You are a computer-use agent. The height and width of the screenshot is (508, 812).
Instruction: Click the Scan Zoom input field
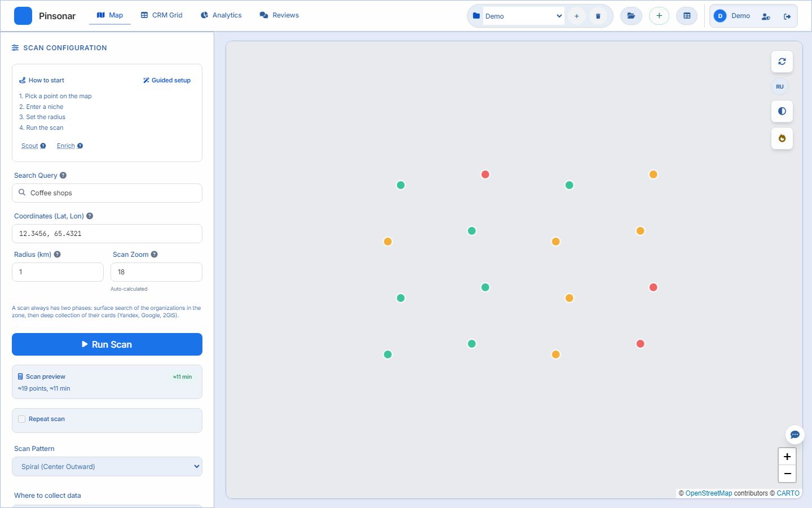coord(156,272)
